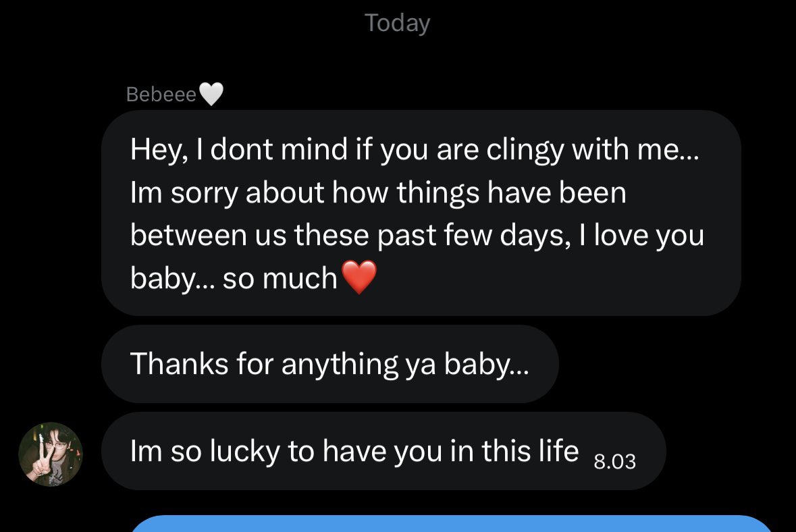
Task: Click the word 'Thanks' in second bubble
Action: click(x=179, y=364)
